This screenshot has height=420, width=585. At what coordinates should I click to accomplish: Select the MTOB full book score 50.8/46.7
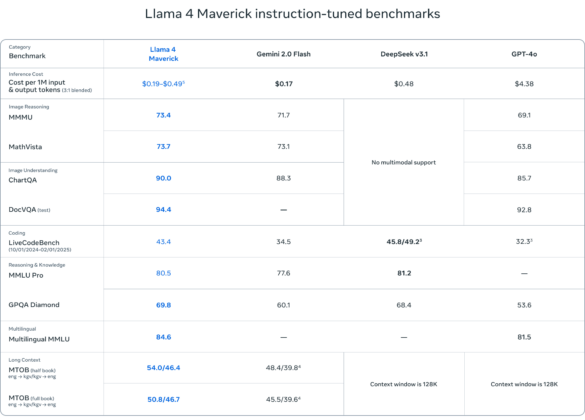click(163, 399)
